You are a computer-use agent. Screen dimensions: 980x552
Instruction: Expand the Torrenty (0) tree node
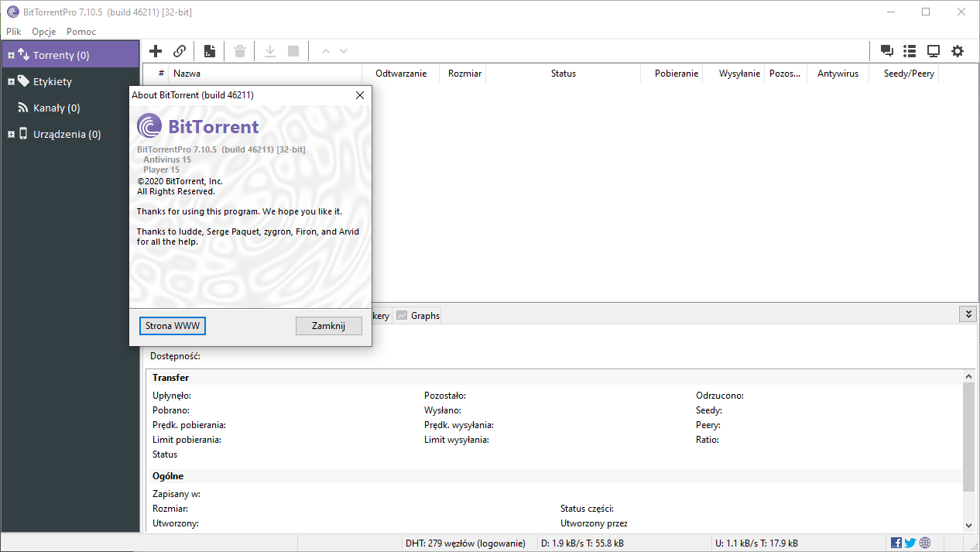[x=11, y=56]
